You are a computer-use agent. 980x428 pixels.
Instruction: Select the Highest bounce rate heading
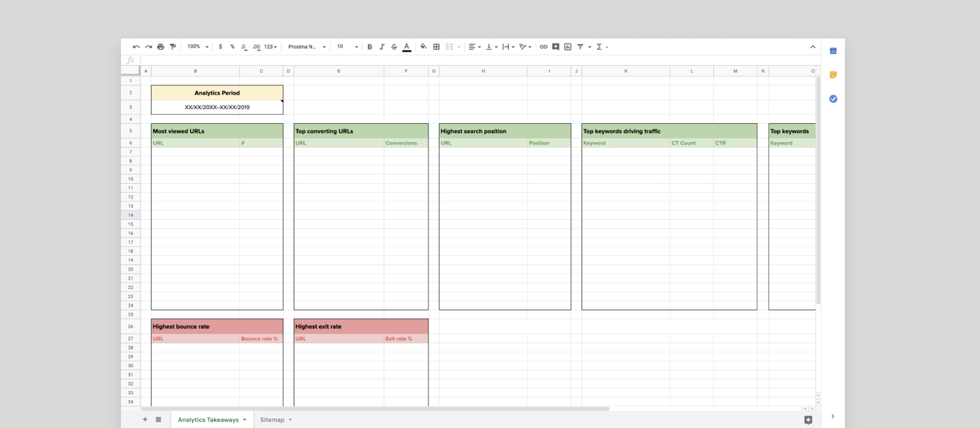tap(181, 327)
